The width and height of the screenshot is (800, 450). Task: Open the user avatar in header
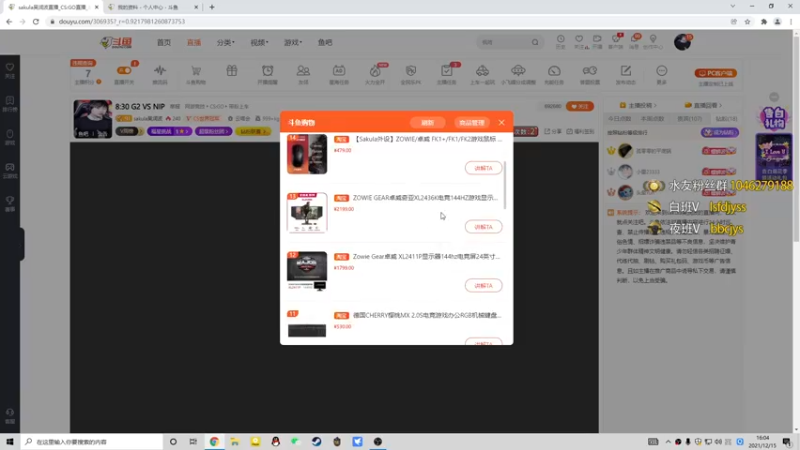[682, 42]
